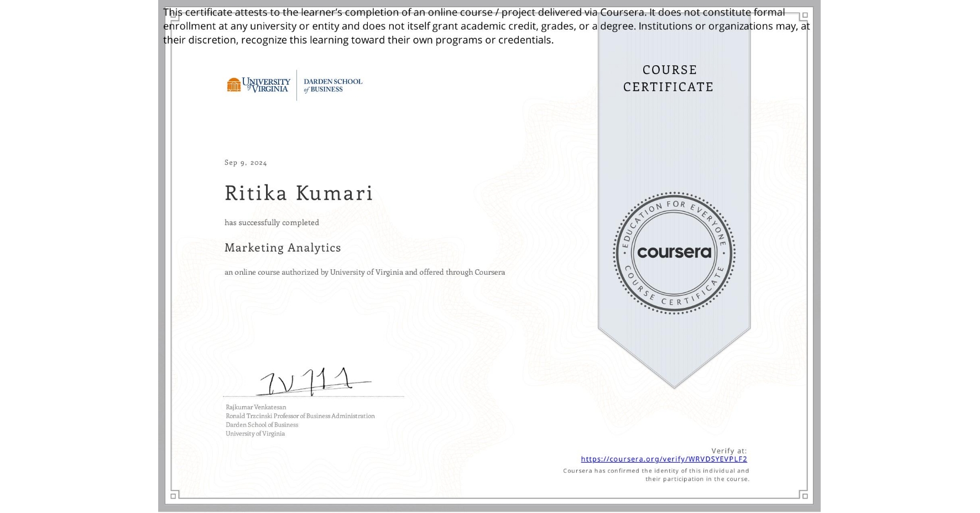Click the 'Coursera has confirmed the identity' note
Screen dimensions: 980x513
(656, 475)
